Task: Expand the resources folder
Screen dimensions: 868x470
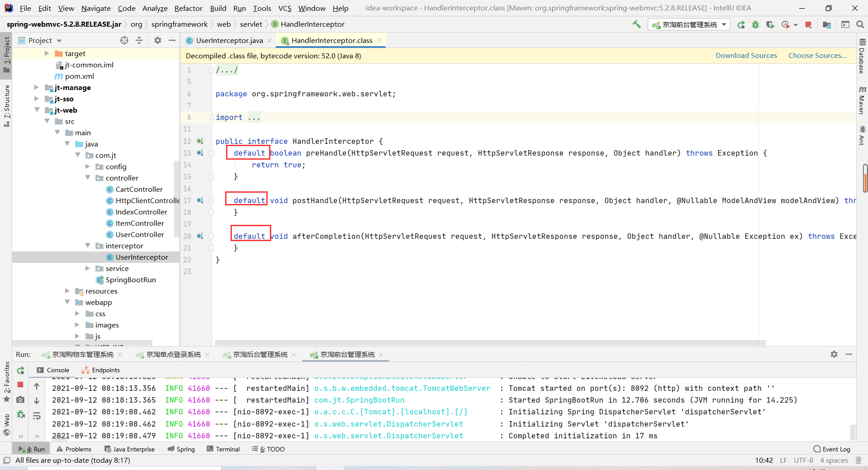Action: coord(67,291)
